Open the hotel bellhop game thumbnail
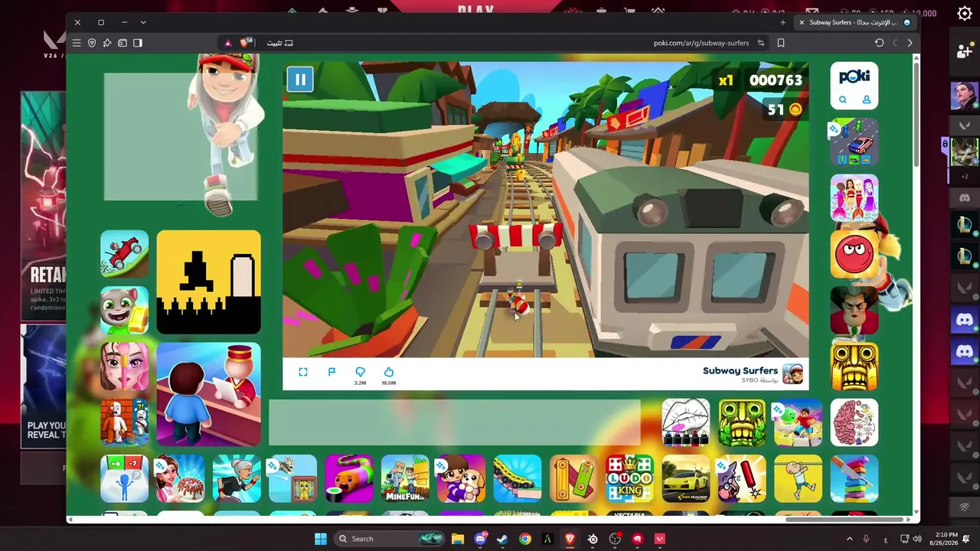The image size is (980, 551). click(208, 394)
